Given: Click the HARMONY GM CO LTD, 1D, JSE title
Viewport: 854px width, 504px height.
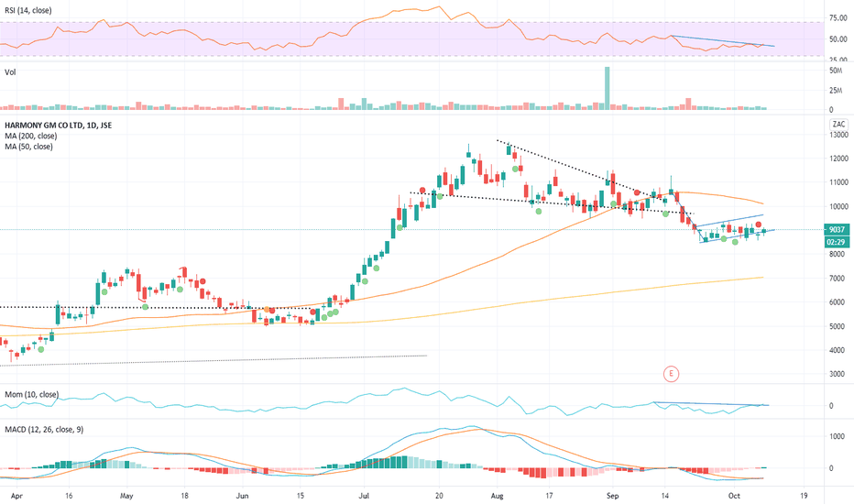Looking at the screenshot, I should [x=59, y=126].
